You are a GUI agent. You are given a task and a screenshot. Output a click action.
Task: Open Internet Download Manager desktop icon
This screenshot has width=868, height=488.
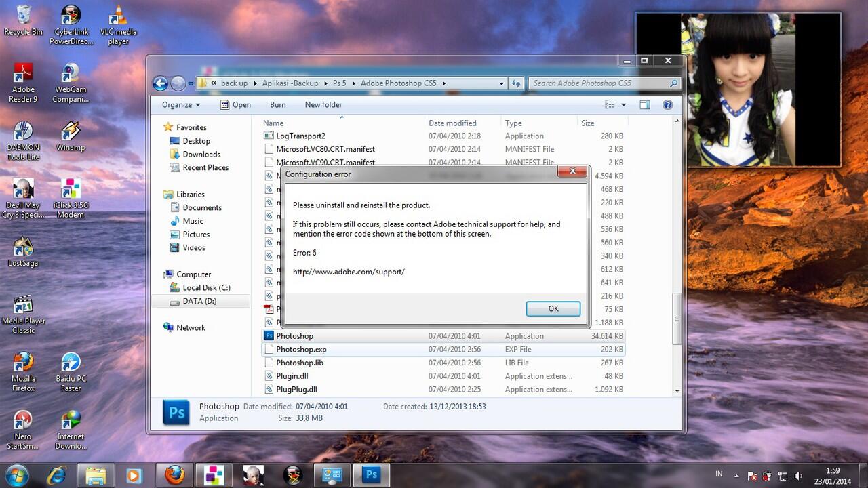tap(71, 430)
